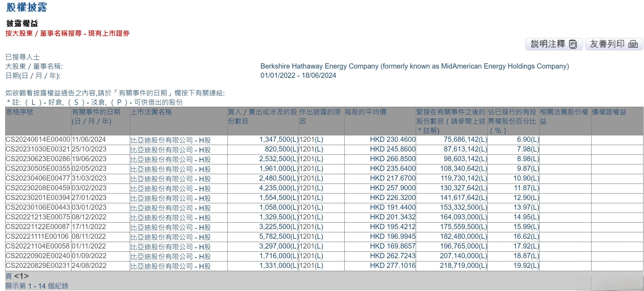Open event date link 01/09/2022

89,256
